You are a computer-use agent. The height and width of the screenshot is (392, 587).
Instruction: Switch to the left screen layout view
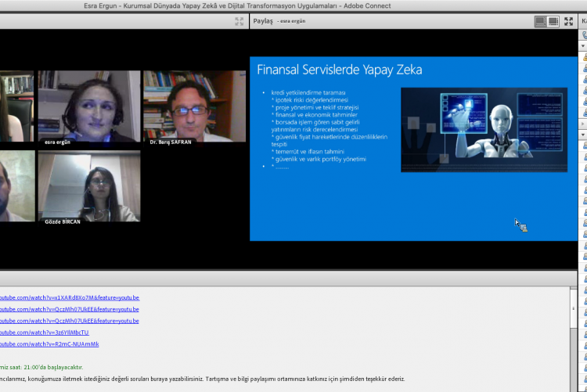pyautogui.click(x=540, y=21)
